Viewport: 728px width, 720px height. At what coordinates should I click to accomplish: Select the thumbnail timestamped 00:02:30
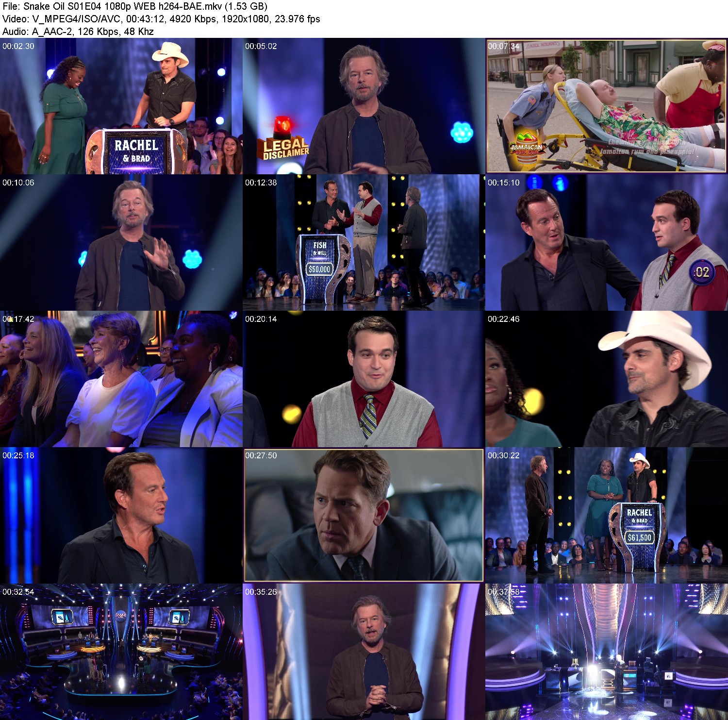(121, 106)
